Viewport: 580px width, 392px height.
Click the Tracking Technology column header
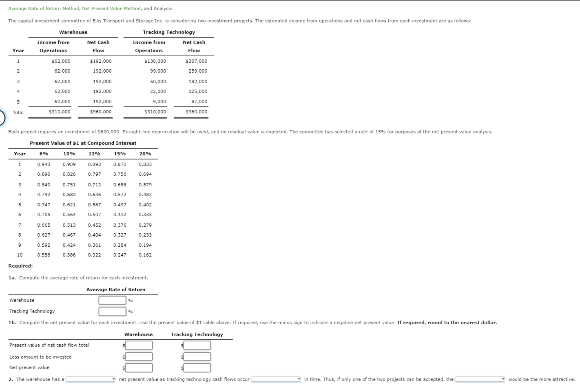click(168, 32)
